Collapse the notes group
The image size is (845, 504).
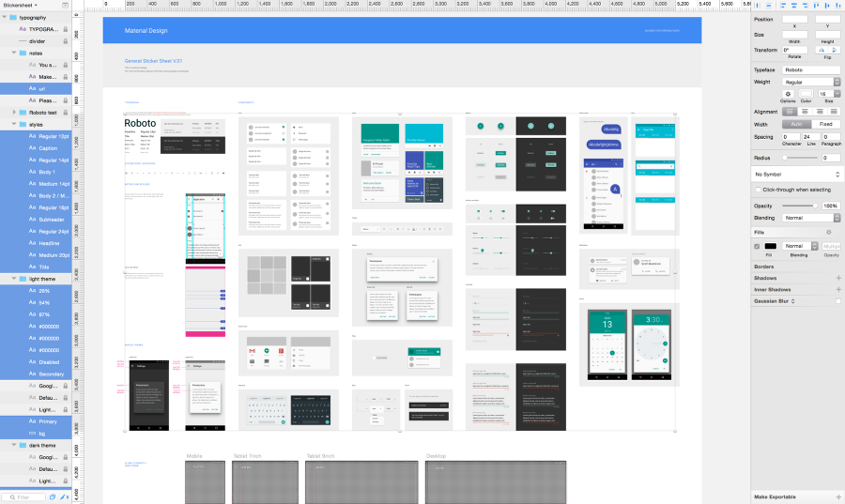click(x=14, y=53)
